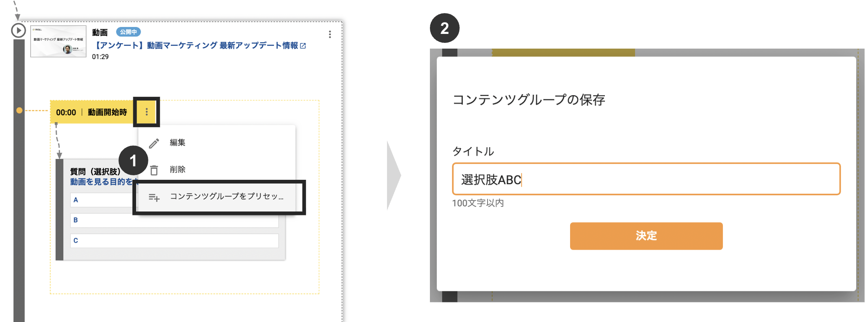
Task: Select the pencil Edit icon in the menu
Action: coord(154,143)
